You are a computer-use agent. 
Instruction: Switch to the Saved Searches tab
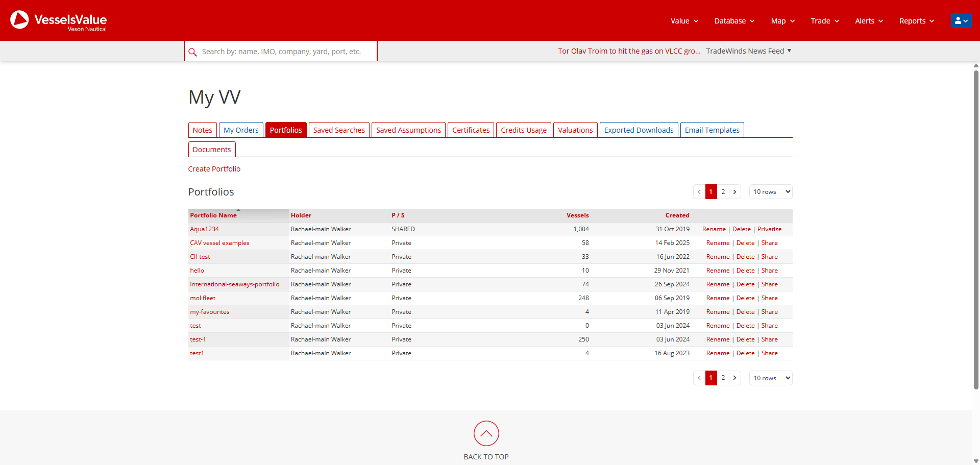click(339, 130)
